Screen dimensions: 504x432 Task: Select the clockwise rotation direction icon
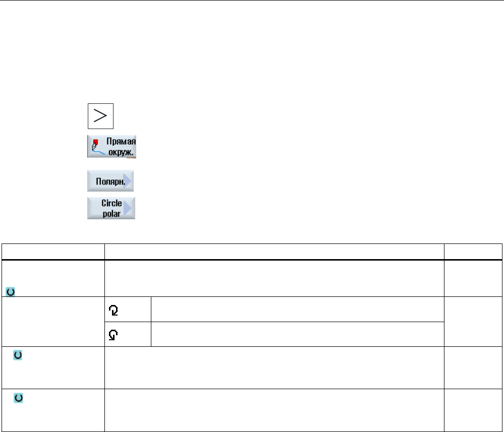pos(113,311)
